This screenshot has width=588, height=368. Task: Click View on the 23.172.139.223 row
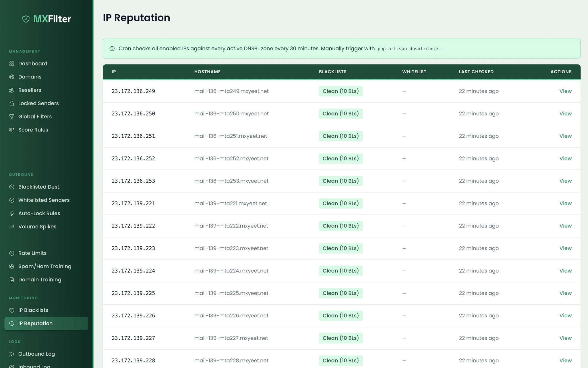[565, 248]
